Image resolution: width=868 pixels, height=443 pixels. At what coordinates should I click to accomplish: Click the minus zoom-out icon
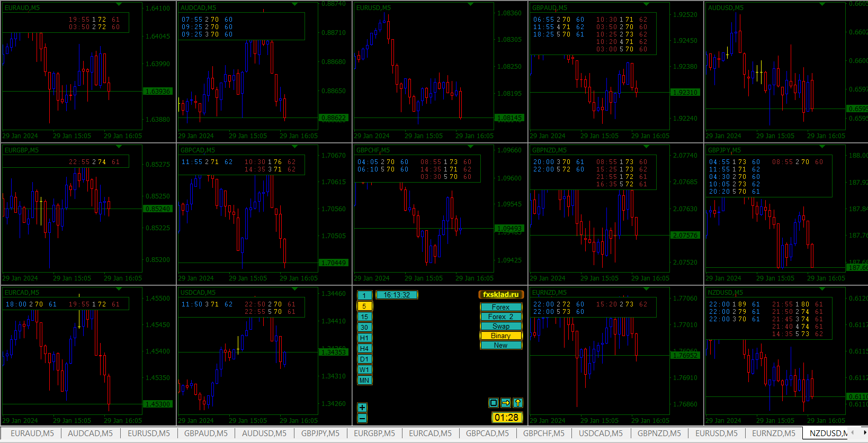point(362,418)
